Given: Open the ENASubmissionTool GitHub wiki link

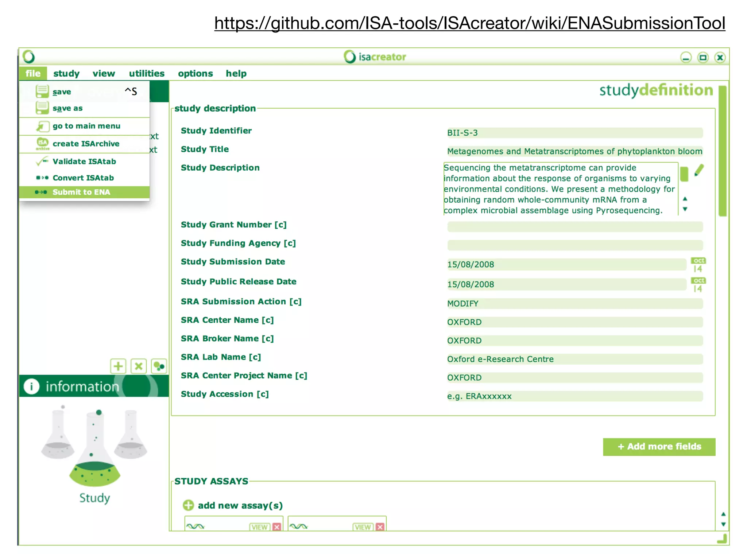Looking at the screenshot, I should coord(470,23).
